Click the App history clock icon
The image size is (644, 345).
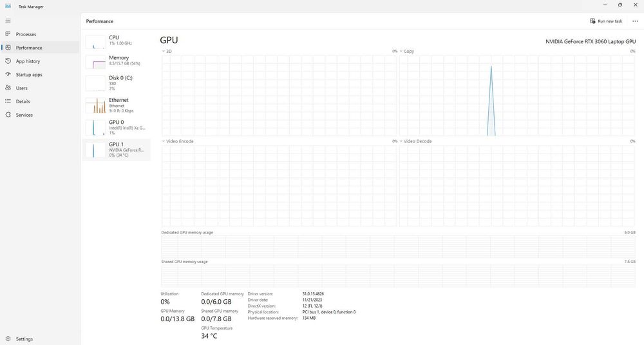click(8, 61)
